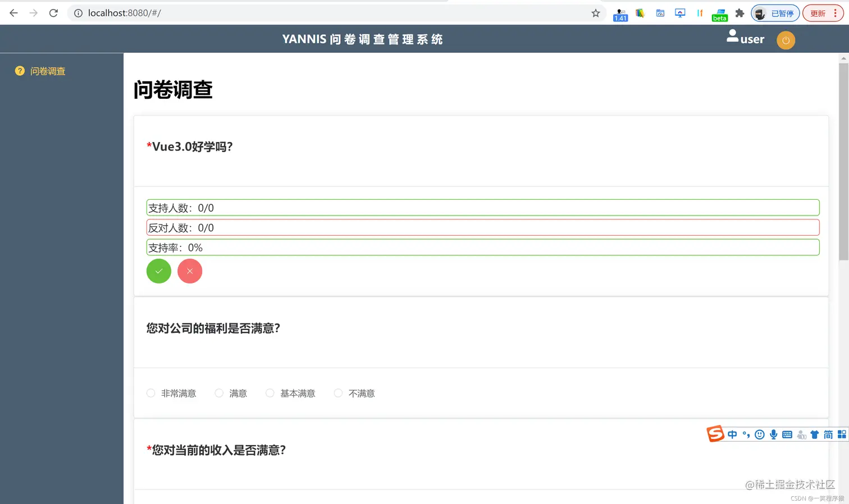
Task: Open the Sogou toolbox grid icon
Action: [842, 434]
